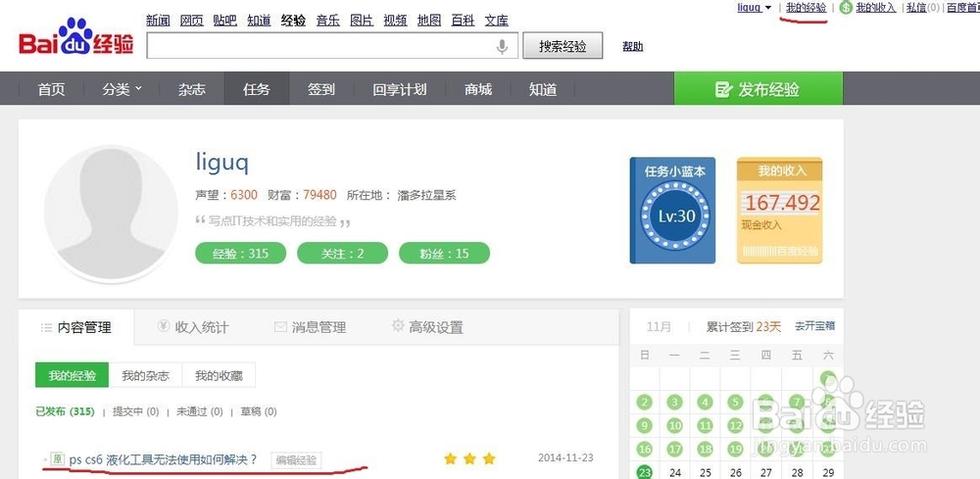Image resolution: width=980 pixels, height=479 pixels.
Task: Open 任务 in the navigation bar
Action: (x=257, y=89)
